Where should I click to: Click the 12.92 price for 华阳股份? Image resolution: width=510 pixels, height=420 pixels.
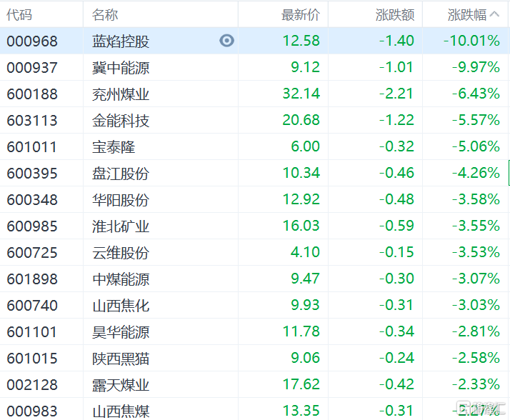tap(301, 199)
